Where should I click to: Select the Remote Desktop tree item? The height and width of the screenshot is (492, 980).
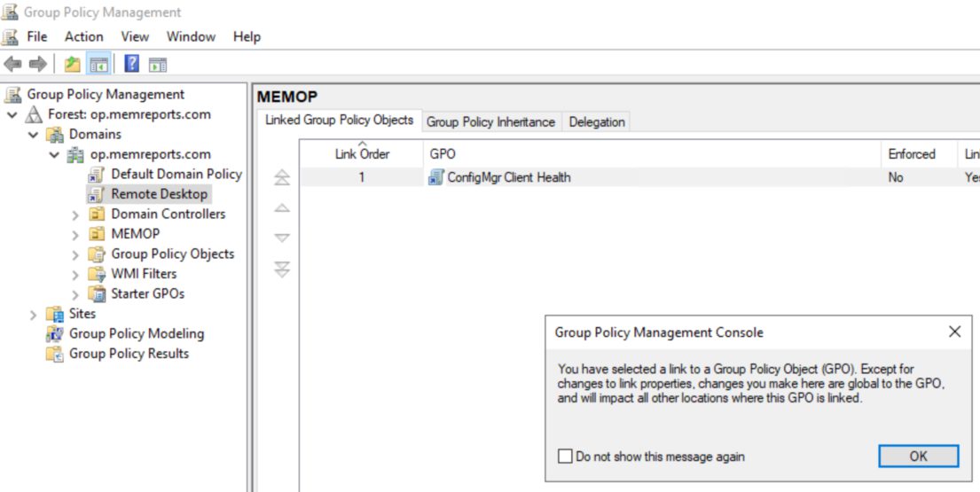click(159, 194)
